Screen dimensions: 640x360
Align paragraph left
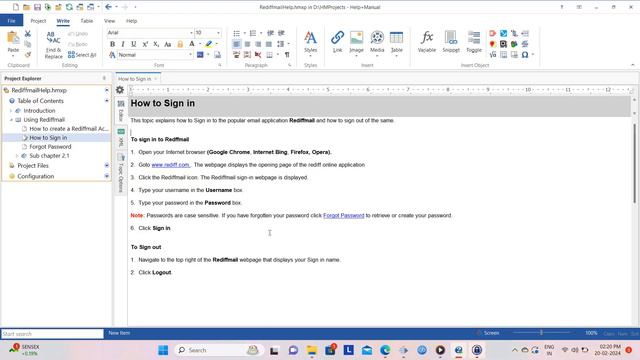(x=237, y=44)
